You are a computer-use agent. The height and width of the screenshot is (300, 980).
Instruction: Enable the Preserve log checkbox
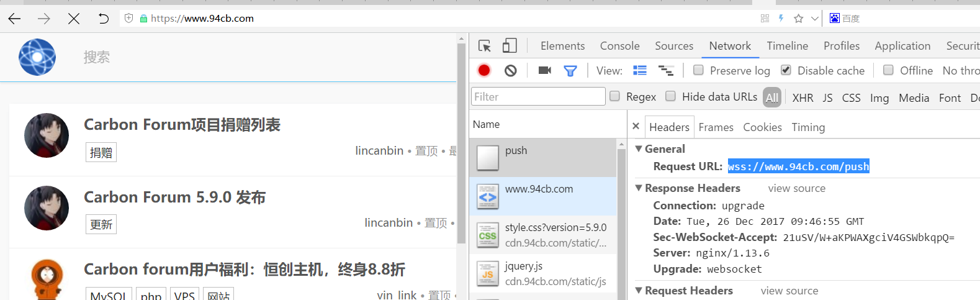pos(698,70)
